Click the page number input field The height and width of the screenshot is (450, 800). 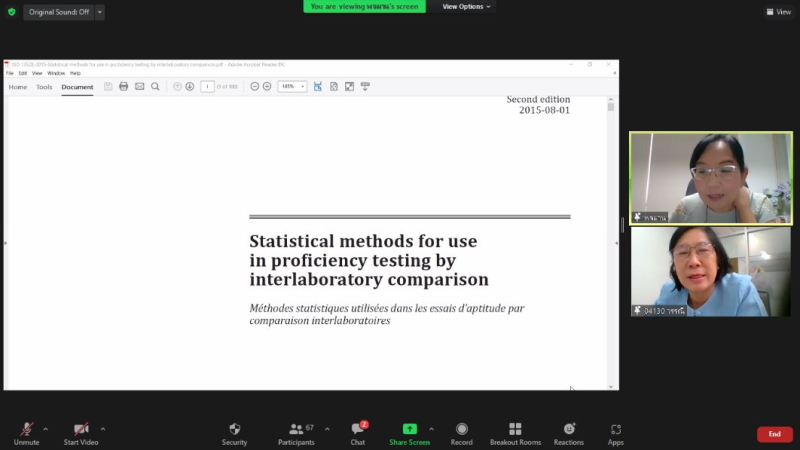point(208,87)
